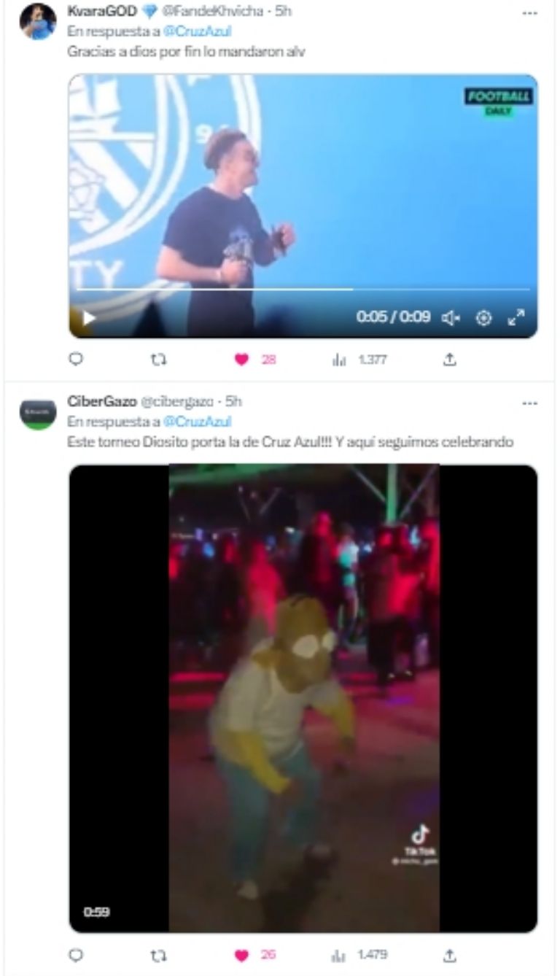The width and height of the screenshot is (560, 976).
Task: Expand first video to fullscreen
Action: point(516,318)
